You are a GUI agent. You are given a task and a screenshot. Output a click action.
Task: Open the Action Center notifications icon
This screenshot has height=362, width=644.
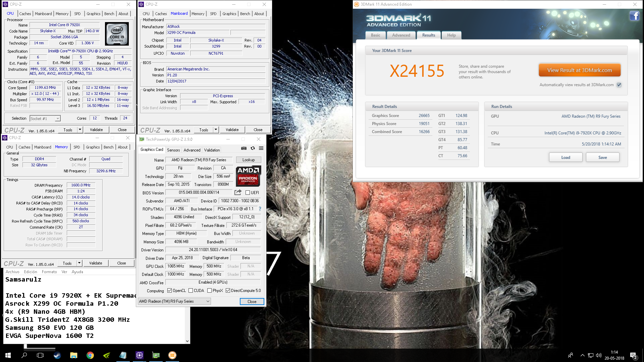tap(634, 355)
